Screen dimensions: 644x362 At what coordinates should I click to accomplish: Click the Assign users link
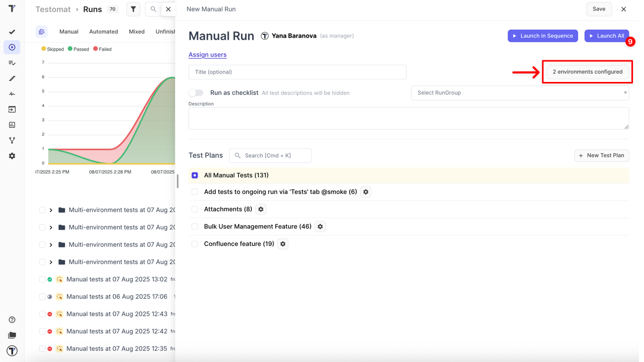pos(207,55)
